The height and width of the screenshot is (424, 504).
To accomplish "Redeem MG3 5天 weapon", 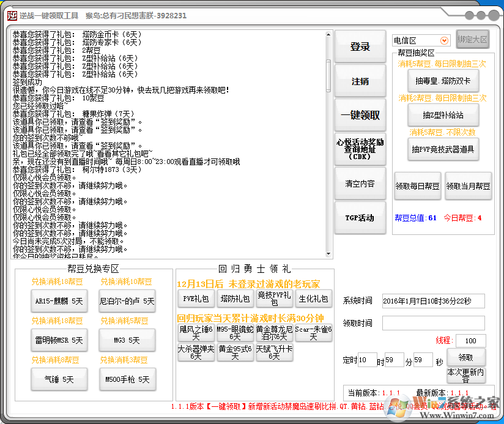I will click(x=127, y=341).
